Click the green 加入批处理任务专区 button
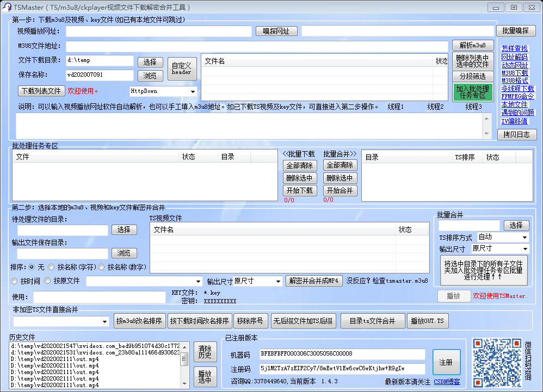Image resolution: width=543 pixels, height=392 pixels. pos(472,92)
